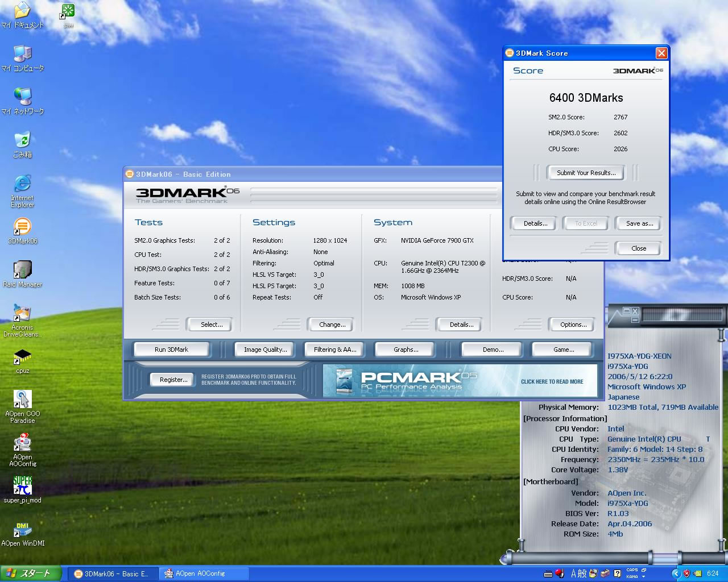The width and height of the screenshot is (728, 582).
Task: Open the language bar options arrow
Action: point(643,577)
